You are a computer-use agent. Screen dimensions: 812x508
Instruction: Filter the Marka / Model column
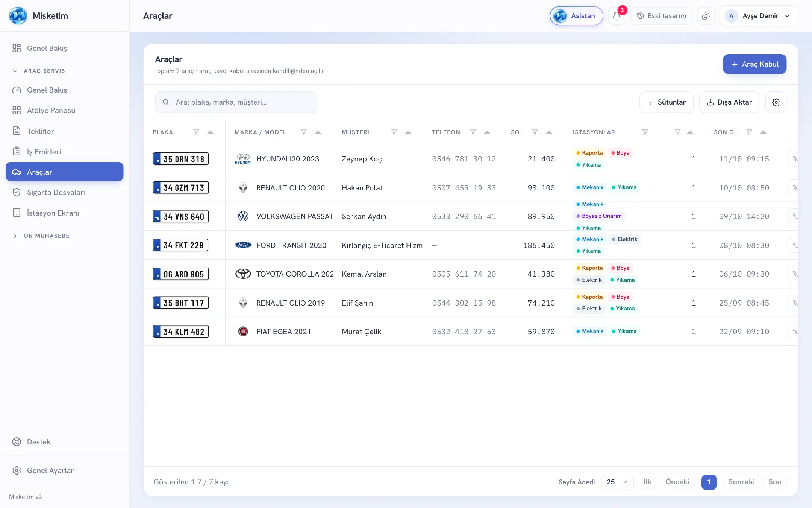click(x=304, y=132)
